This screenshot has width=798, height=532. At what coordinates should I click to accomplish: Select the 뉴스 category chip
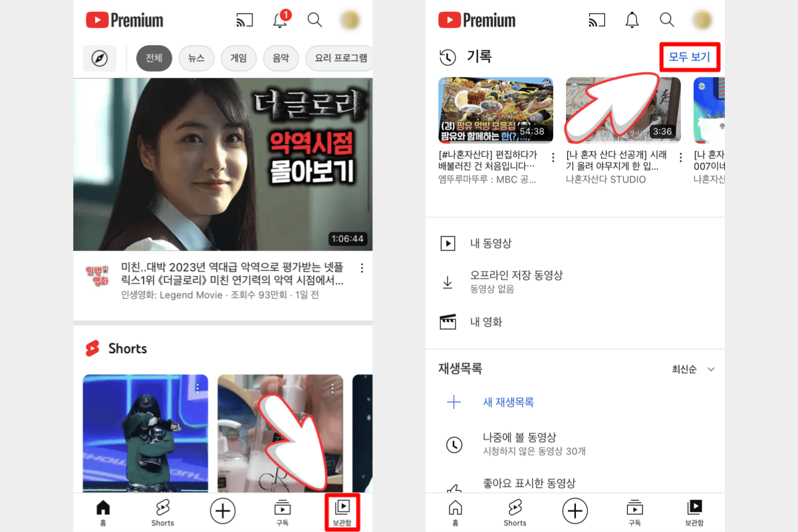[196, 59]
